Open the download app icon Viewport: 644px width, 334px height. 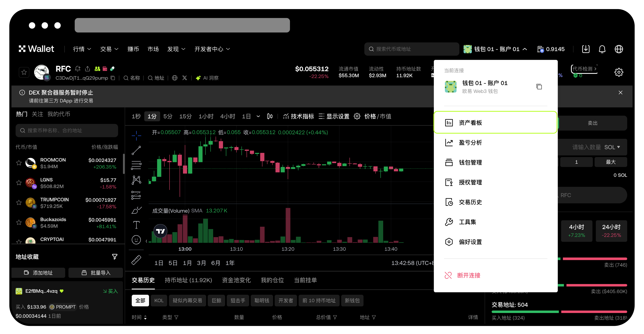586,49
